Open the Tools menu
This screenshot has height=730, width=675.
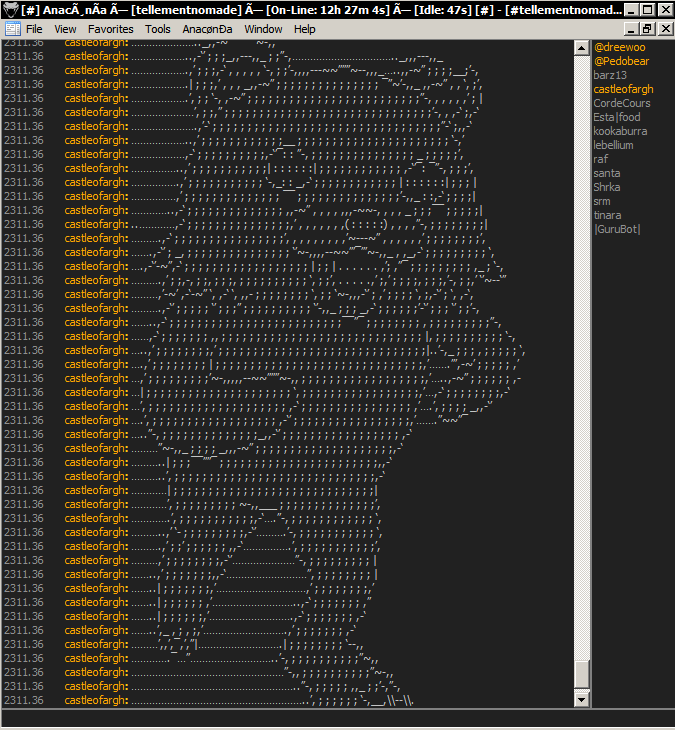point(158,29)
